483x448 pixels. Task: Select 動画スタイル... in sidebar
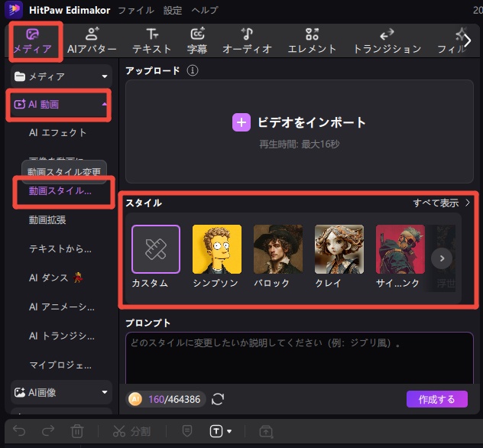point(60,190)
